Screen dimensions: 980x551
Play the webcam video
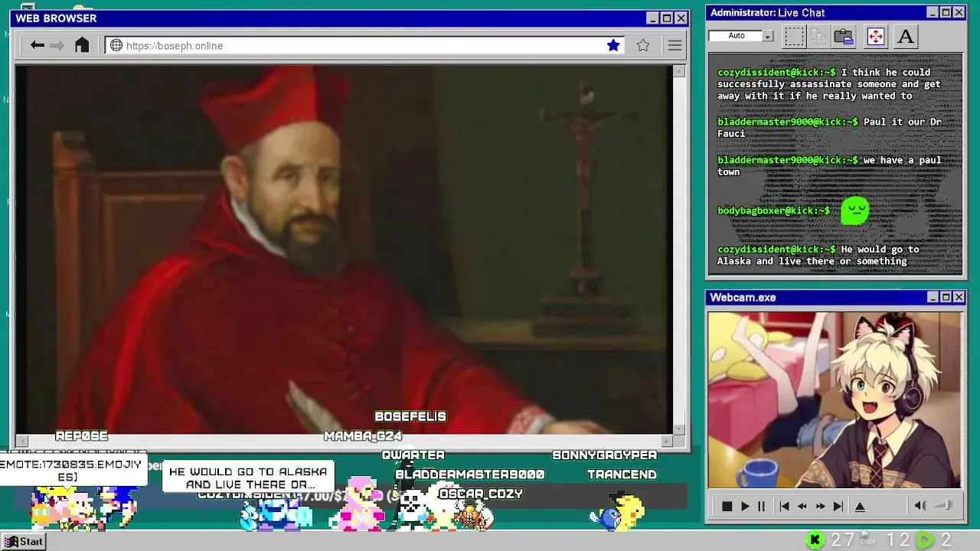[x=744, y=506]
